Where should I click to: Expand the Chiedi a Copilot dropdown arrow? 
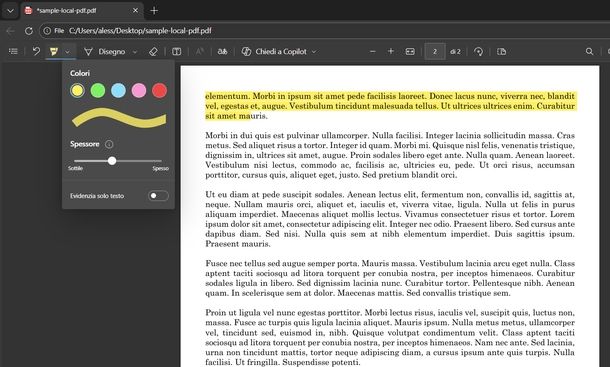[314, 51]
